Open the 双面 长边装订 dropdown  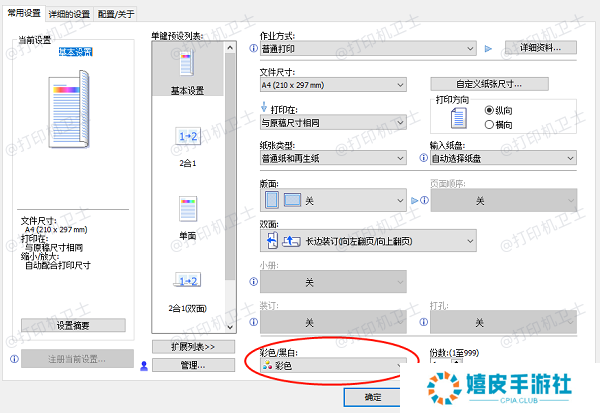368,241
